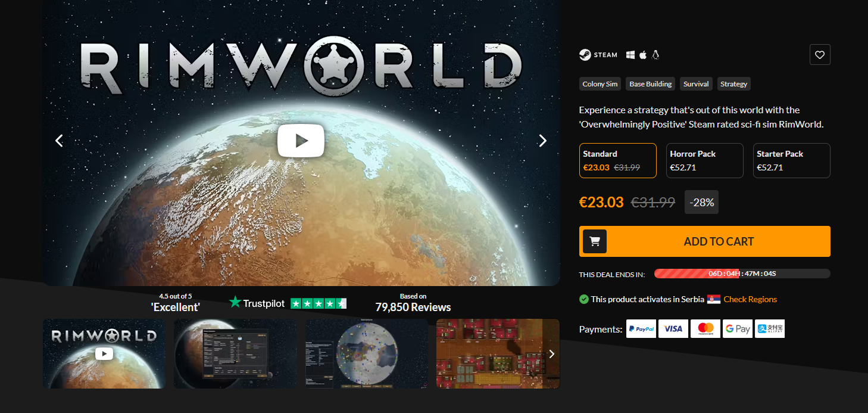Screen dimensions: 868x413
Task: Click the Serbia flag icon
Action: pyautogui.click(x=714, y=299)
